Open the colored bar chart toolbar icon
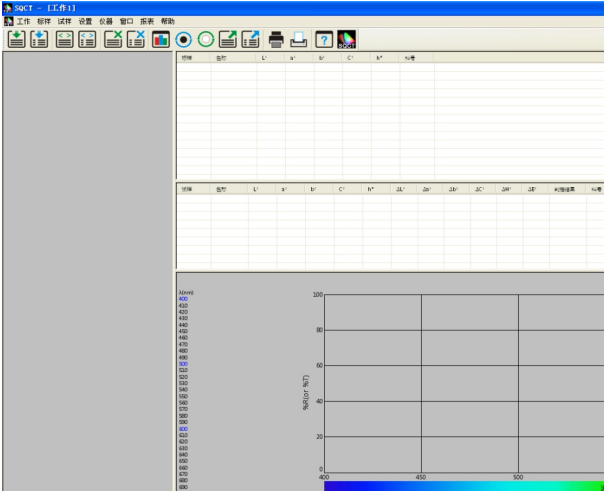The image size is (606, 494). tap(161, 39)
